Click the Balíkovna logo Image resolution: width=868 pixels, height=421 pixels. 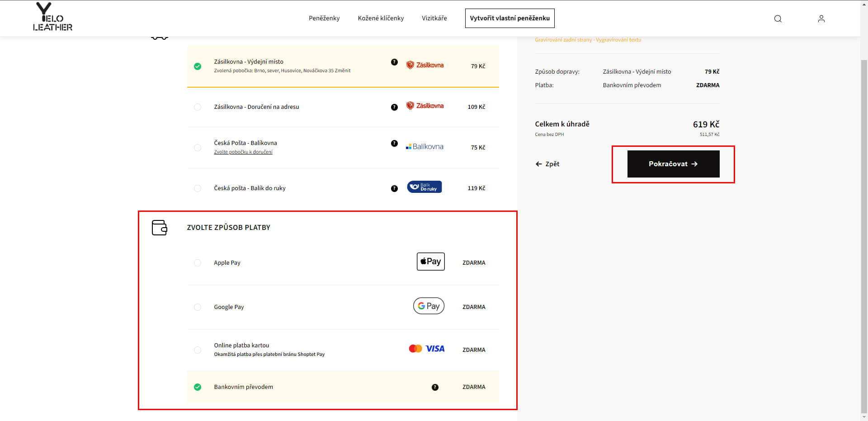coord(425,146)
